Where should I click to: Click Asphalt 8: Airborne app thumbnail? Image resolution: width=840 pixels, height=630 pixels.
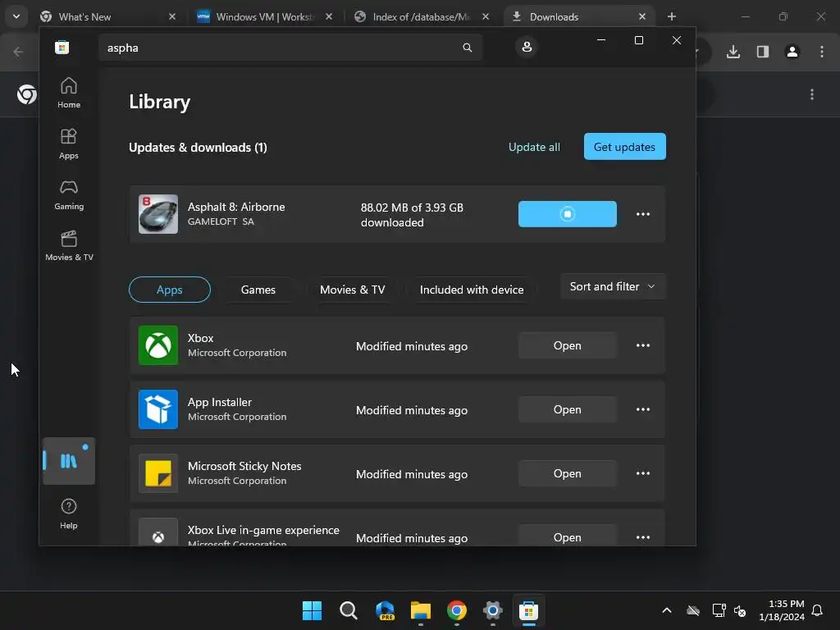[158, 214]
